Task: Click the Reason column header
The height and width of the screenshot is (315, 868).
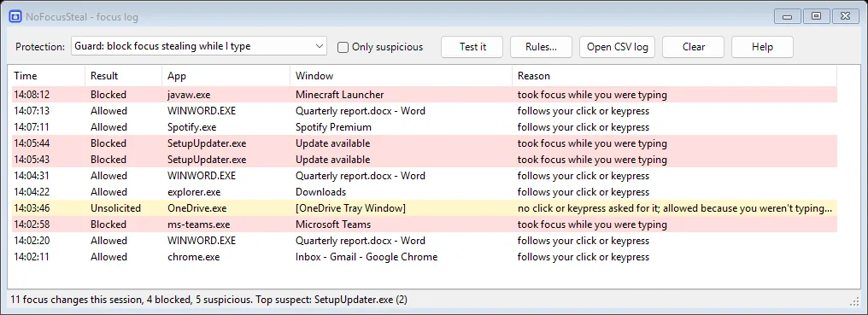Action: [674, 76]
